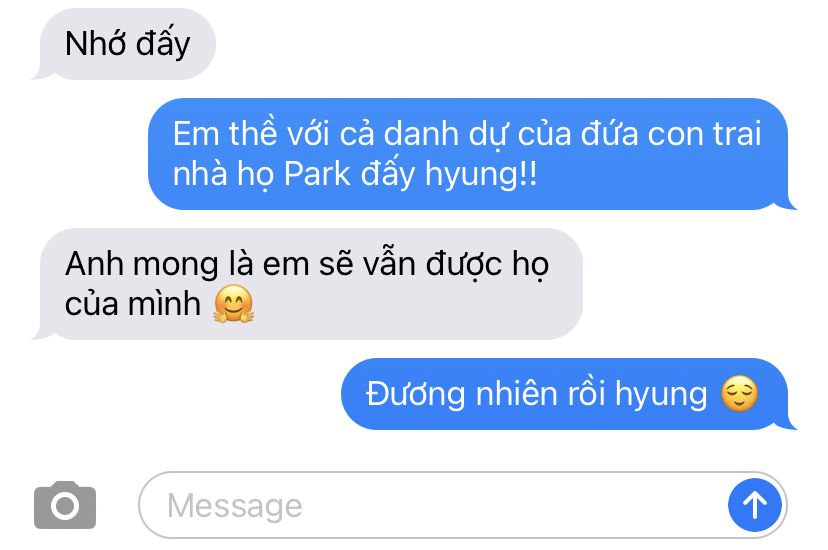Select the "Nhớ đấy" gray message bubble
Screen dimensions: 828x550
coord(124,44)
